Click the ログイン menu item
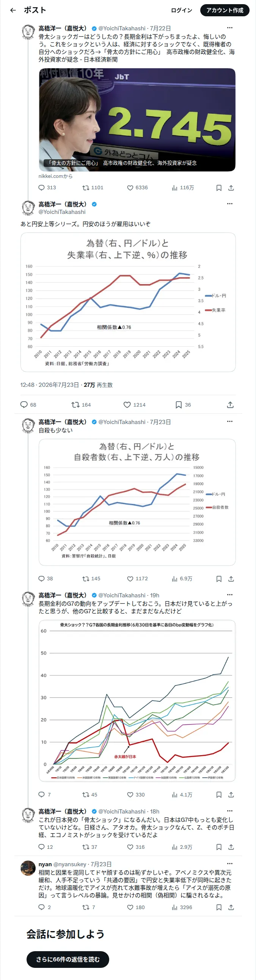This screenshot has width=256, height=980. (181, 10)
